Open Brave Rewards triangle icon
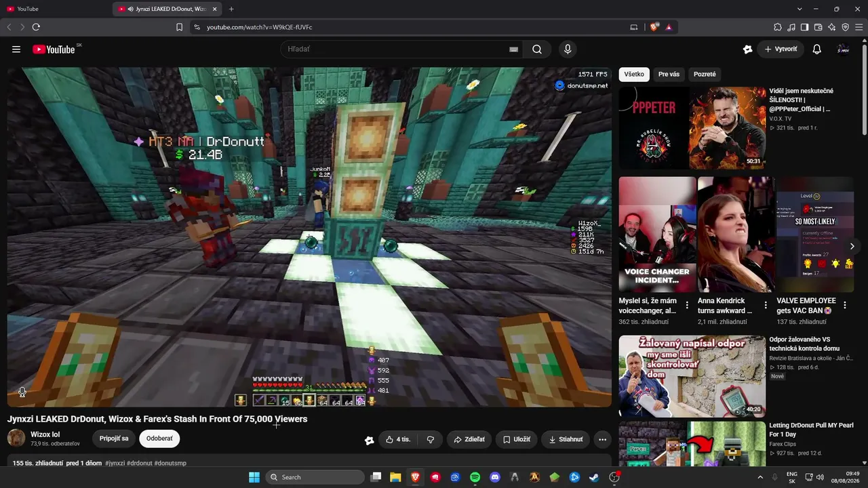The height and width of the screenshot is (488, 868). 669,27
